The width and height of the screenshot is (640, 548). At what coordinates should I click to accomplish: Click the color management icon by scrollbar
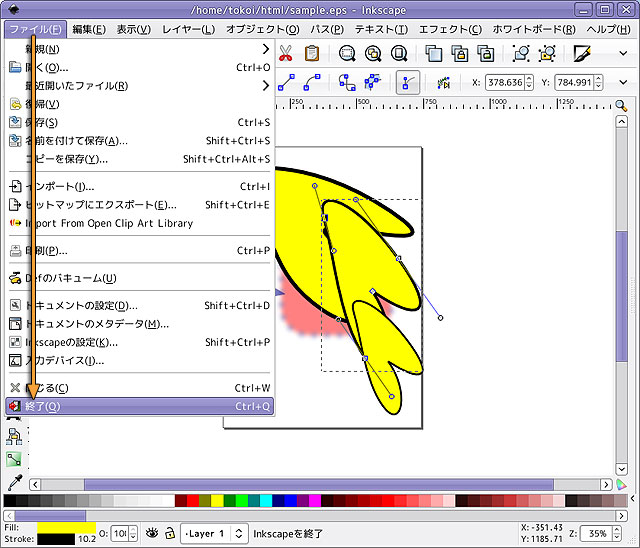pyautogui.click(x=621, y=484)
